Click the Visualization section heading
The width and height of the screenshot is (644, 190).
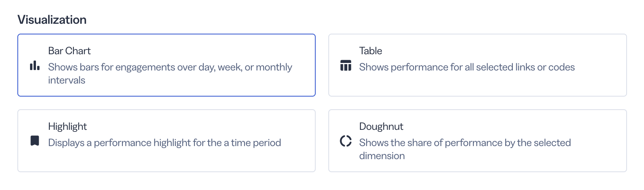pos(52,20)
